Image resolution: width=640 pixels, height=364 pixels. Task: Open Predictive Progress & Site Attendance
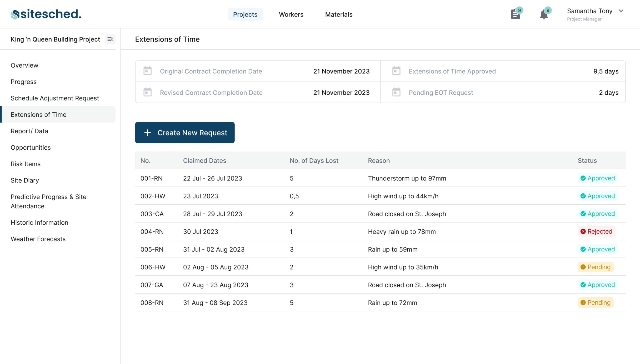pos(48,201)
